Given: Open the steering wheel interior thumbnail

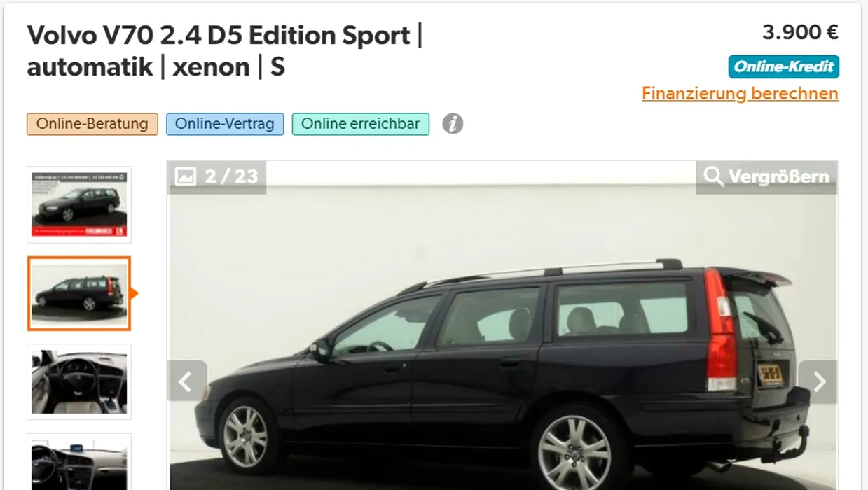Looking at the screenshot, I should (x=79, y=381).
